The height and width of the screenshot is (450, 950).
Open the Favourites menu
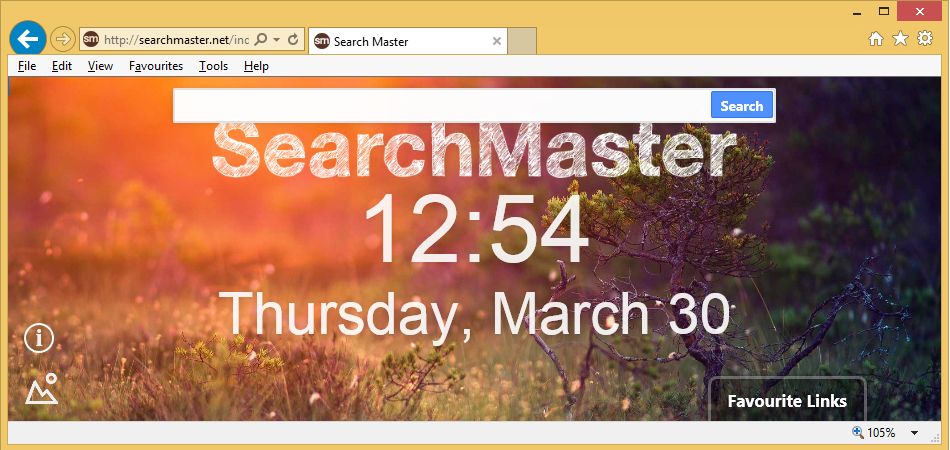click(156, 66)
